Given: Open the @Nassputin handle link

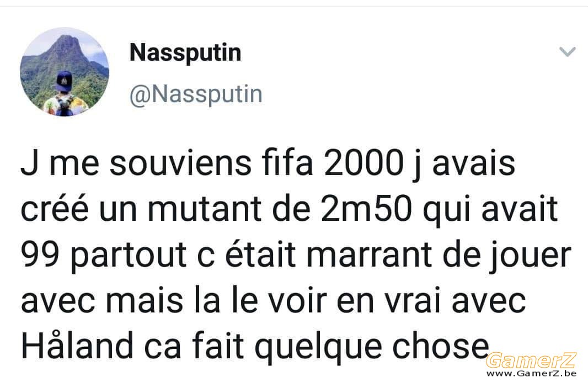Looking at the screenshot, I should click(x=196, y=94).
